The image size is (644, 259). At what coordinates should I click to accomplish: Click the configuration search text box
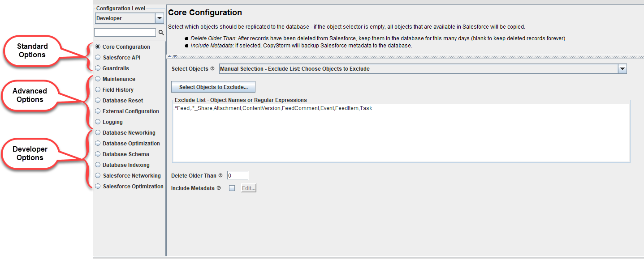coord(125,33)
